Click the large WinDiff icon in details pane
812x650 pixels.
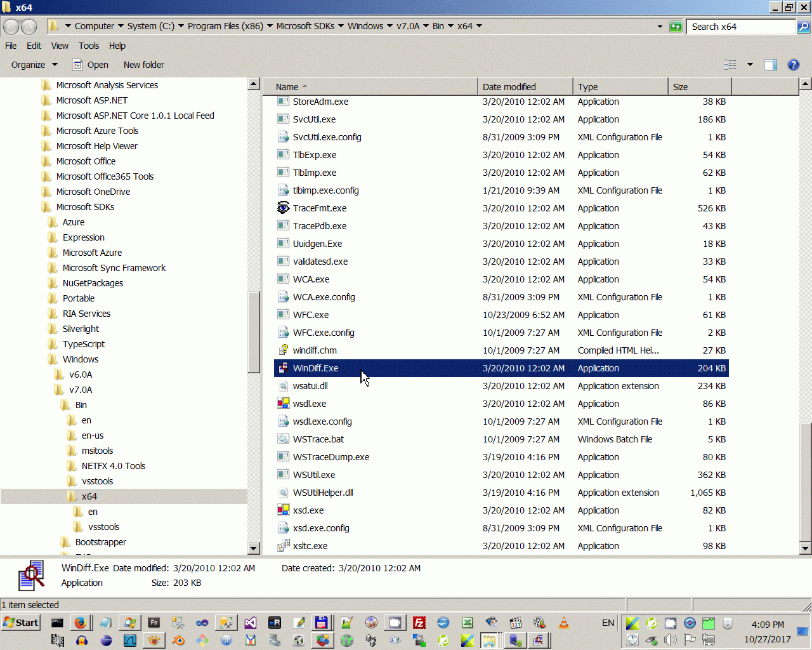pyautogui.click(x=32, y=575)
